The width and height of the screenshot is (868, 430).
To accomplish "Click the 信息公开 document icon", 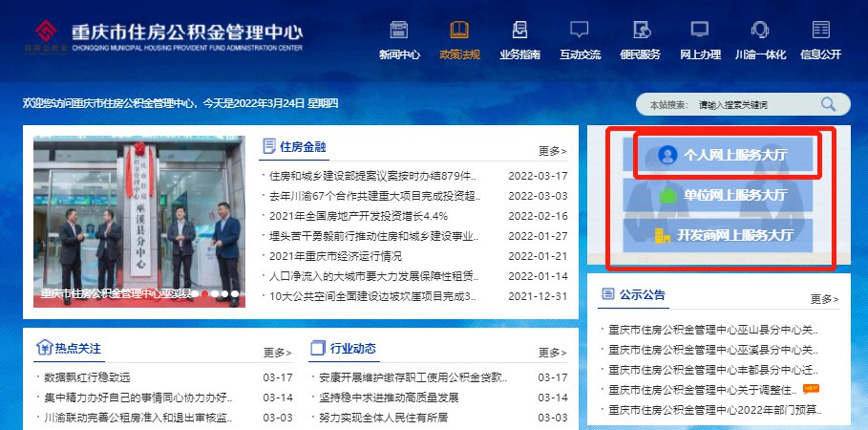I will pos(820,31).
